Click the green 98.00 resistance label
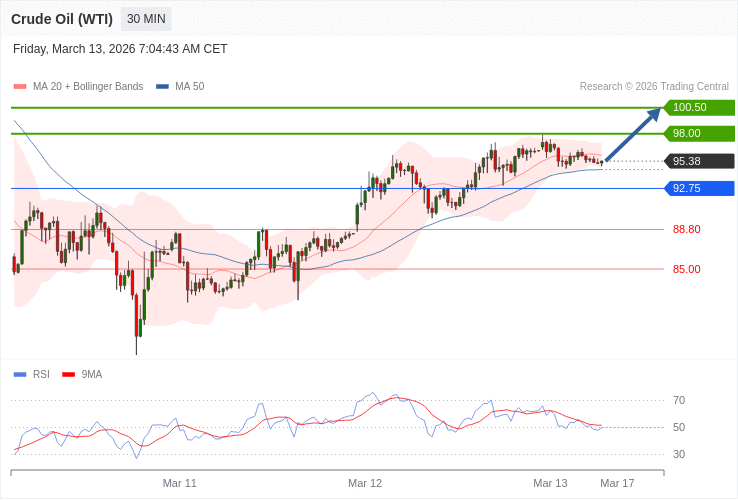 coord(699,134)
